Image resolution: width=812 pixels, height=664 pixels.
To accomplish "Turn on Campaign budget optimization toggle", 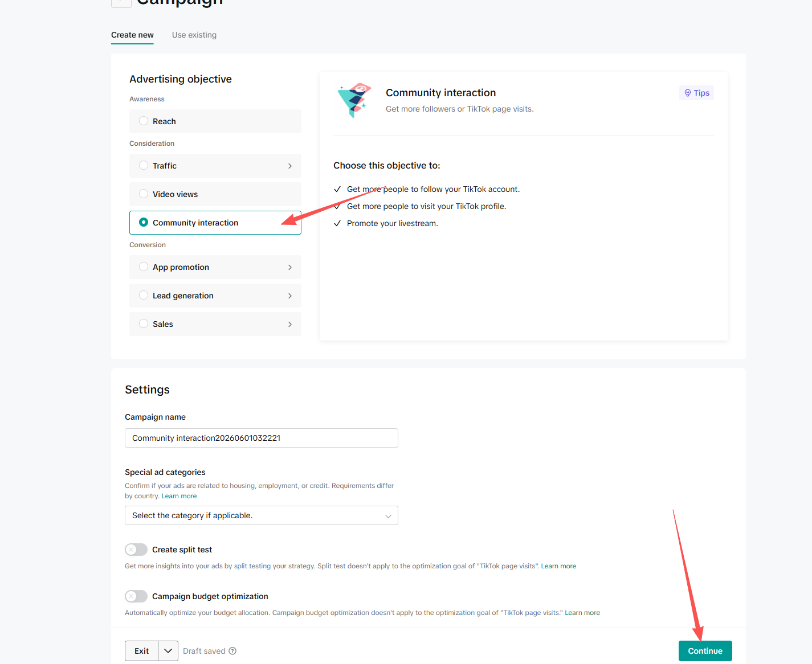I will [136, 596].
